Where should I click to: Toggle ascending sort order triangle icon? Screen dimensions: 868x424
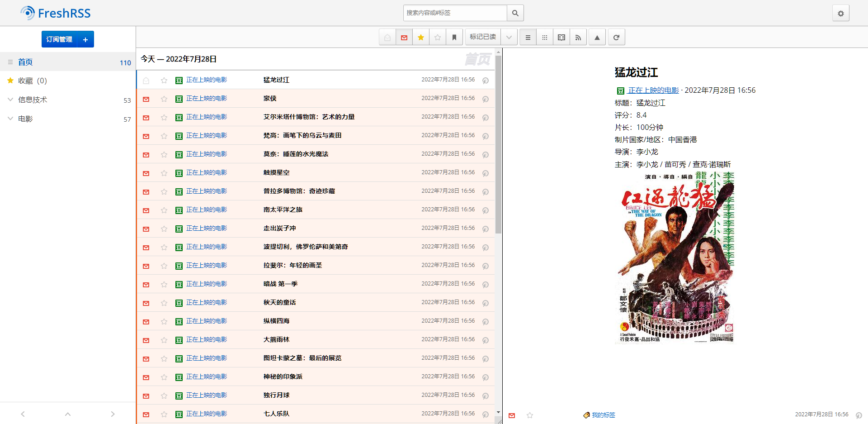tap(597, 38)
